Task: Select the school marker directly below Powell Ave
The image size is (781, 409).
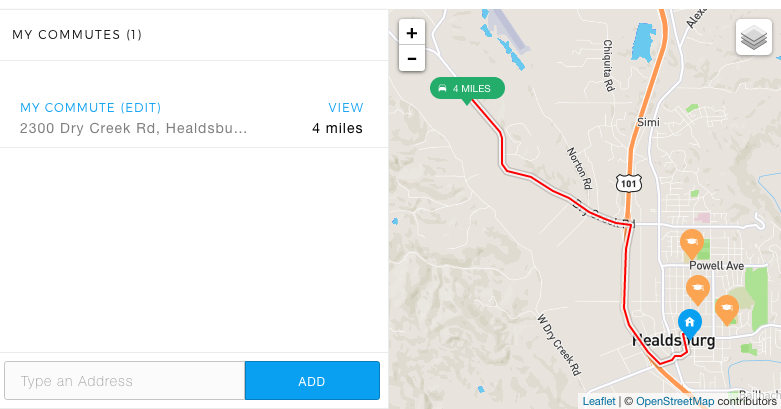Action: tap(697, 289)
